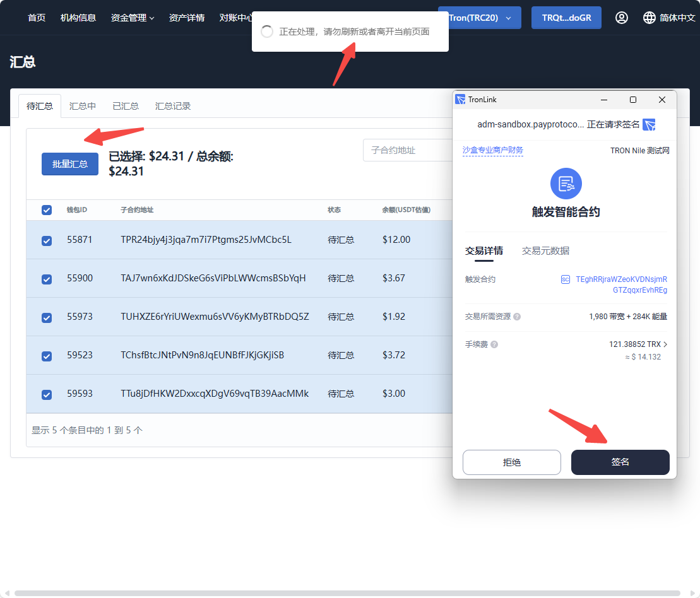Open 机构信息 in the navigation bar

(x=78, y=18)
